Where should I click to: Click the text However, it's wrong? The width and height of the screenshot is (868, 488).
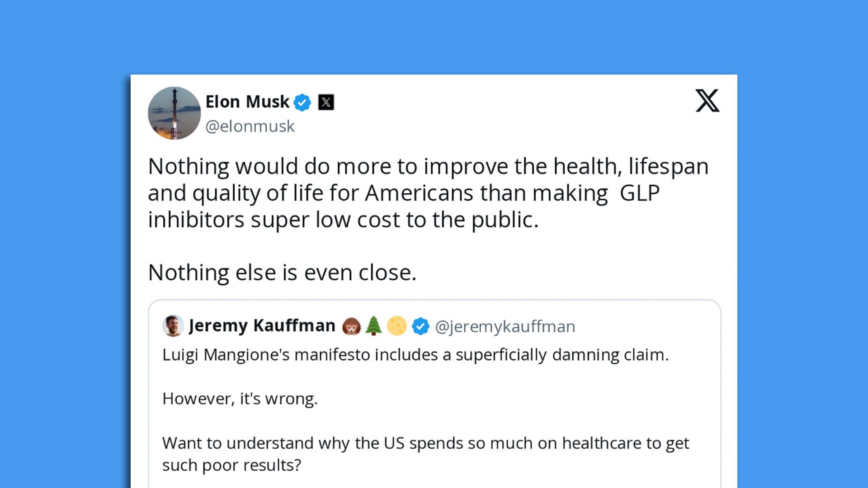241,398
